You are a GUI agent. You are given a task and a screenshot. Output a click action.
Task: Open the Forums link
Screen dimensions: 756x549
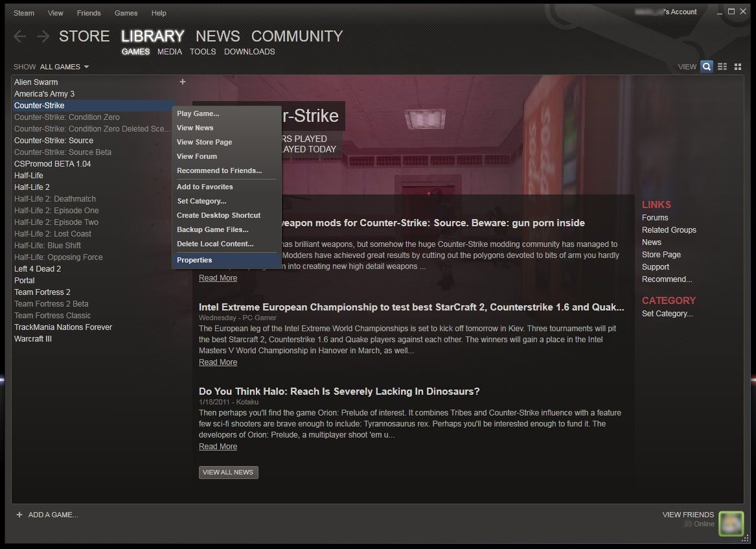click(655, 218)
